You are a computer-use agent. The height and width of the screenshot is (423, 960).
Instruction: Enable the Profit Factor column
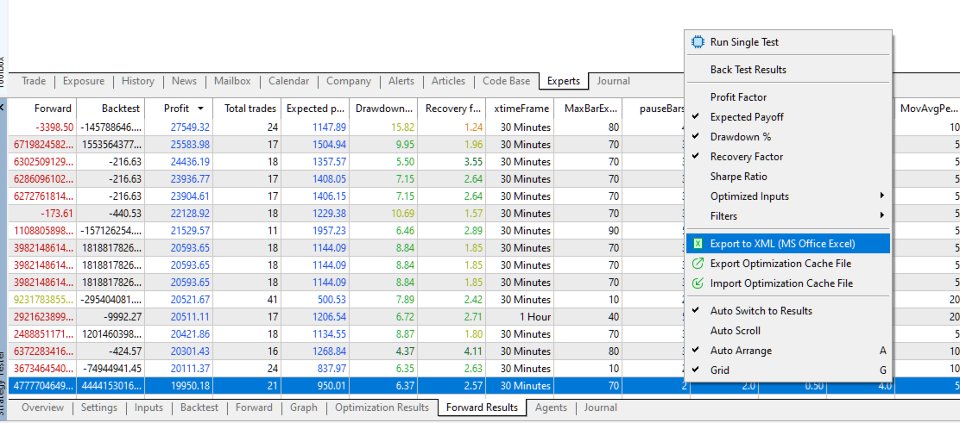tap(789, 97)
